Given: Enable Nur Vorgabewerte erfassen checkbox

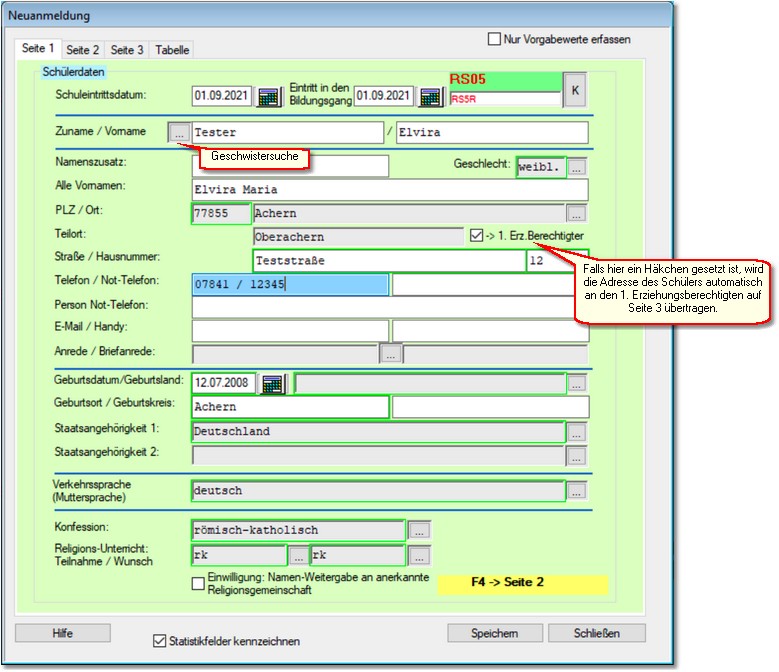Looking at the screenshot, I should 494,39.
